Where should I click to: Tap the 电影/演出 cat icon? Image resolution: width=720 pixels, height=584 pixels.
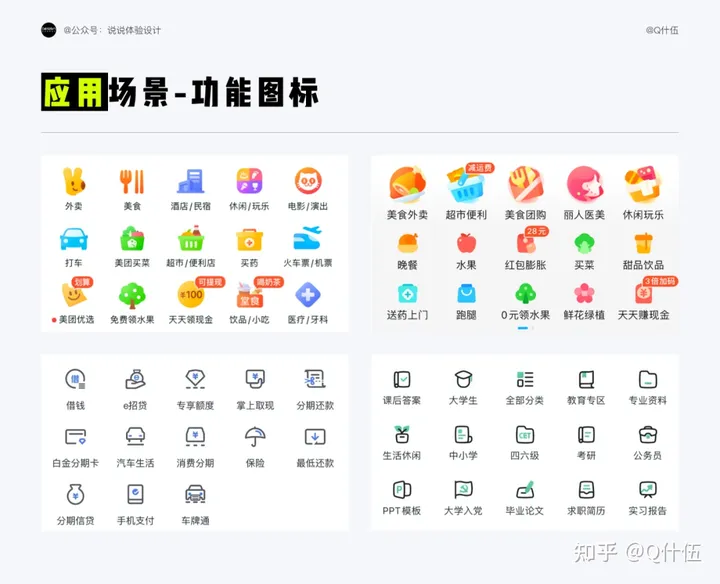308,181
